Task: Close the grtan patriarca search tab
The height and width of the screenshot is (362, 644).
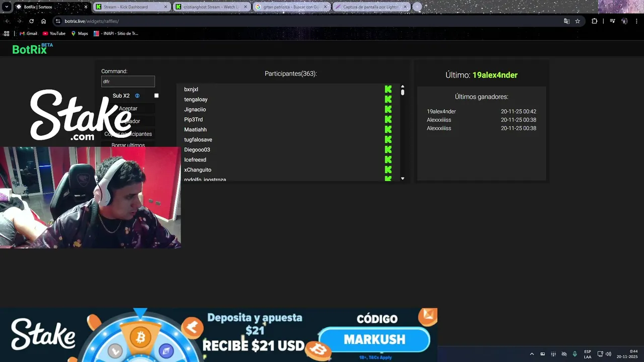Action: (x=325, y=7)
